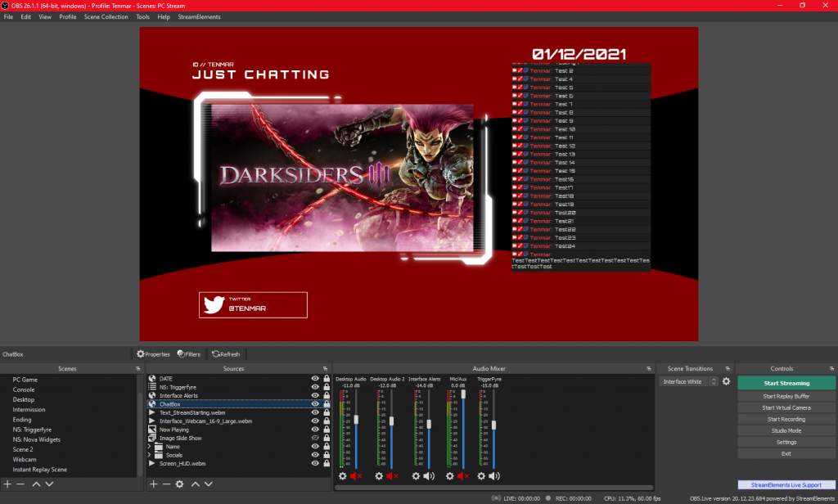The image size is (838, 504).
Task: Click Start Recording button
Action: [x=786, y=419]
